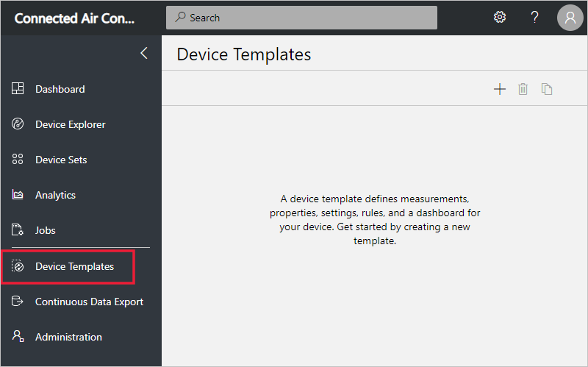The image size is (588, 367).
Task: Add a new device template with plus icon
Action: click(x=500, y=89)
